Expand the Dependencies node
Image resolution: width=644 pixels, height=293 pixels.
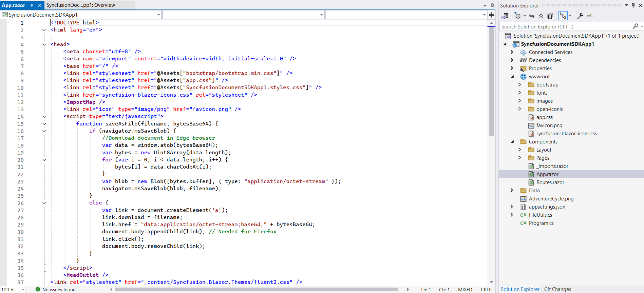(x=512, y=60)
